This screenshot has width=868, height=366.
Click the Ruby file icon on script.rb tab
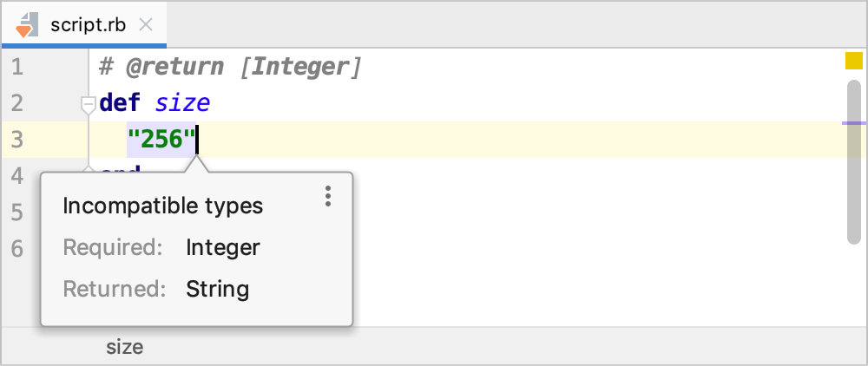tap(26, 24)
